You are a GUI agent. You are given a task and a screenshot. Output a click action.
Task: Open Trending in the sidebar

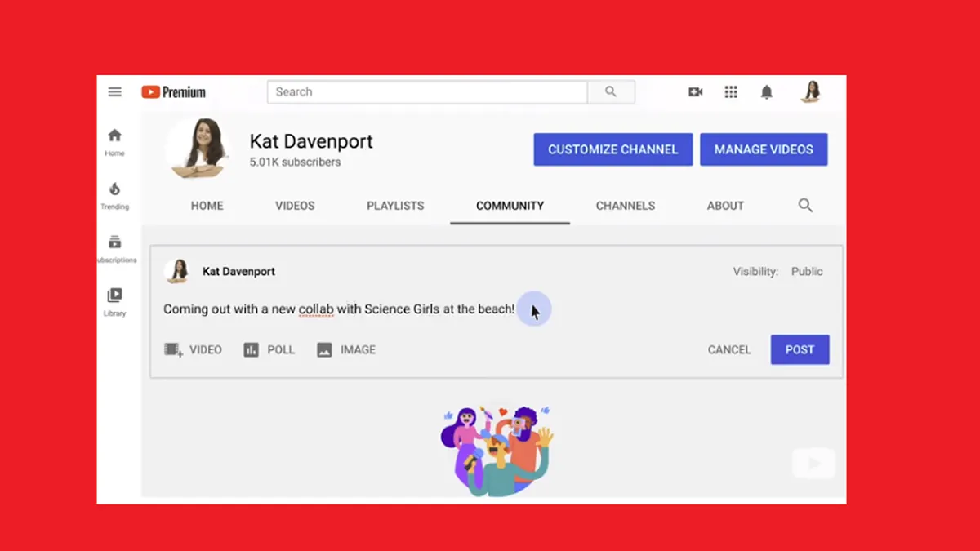tap(114, 196)
